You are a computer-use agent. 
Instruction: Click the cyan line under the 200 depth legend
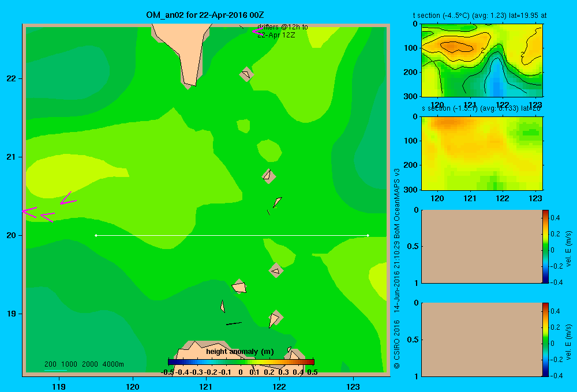tap(55, 370)
